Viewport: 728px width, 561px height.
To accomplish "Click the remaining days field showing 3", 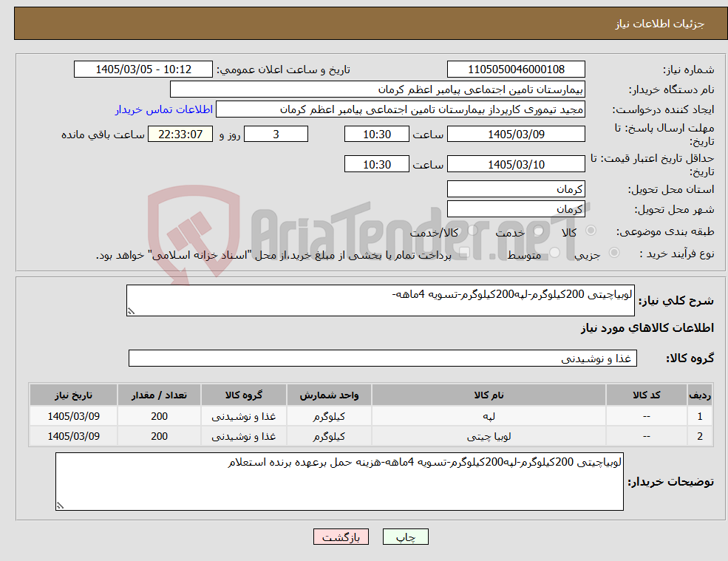I will [276, 135].
